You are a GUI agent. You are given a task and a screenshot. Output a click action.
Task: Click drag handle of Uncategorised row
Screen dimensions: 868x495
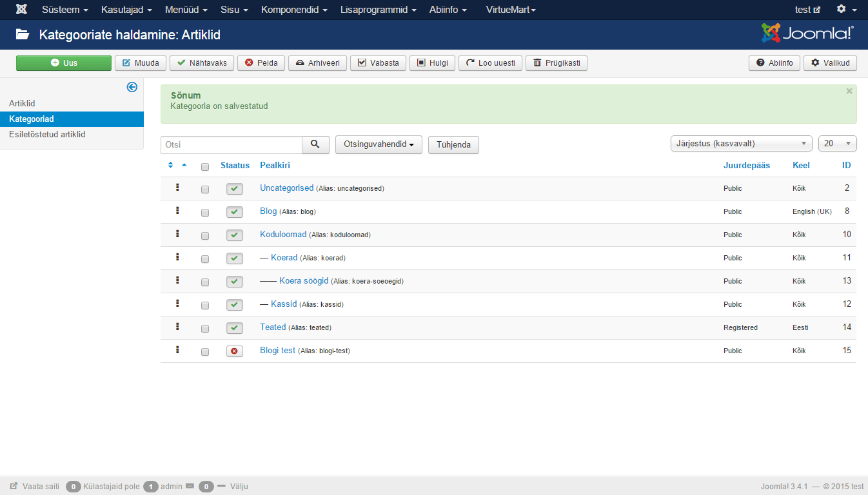pos(177,188)
